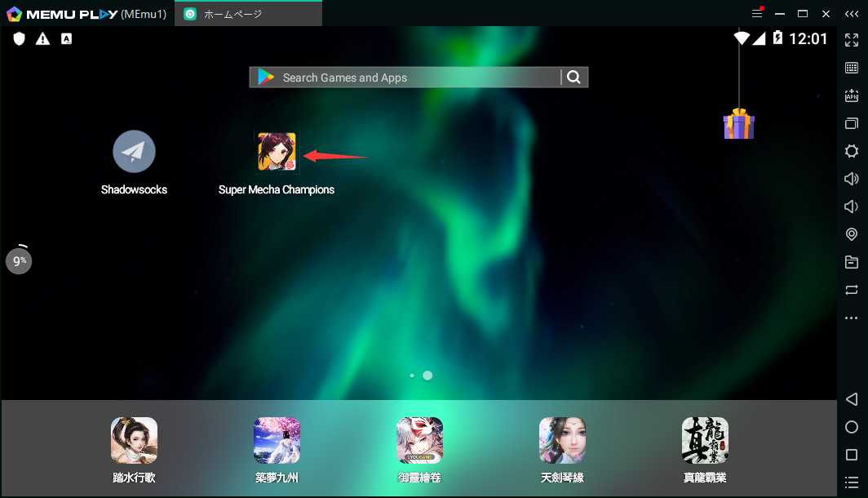Raise the emulator volume
Viewport: 868px width, 498px height.
(x=852, y=179)
